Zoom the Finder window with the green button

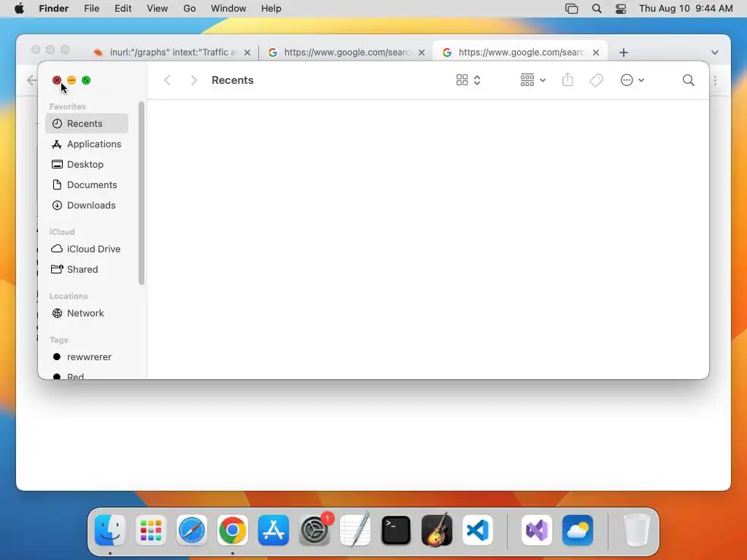[86, 80]
